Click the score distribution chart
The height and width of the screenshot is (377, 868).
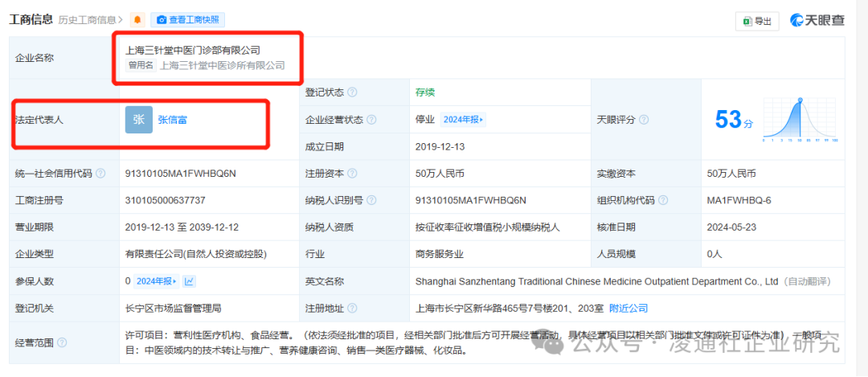point(800,120)
